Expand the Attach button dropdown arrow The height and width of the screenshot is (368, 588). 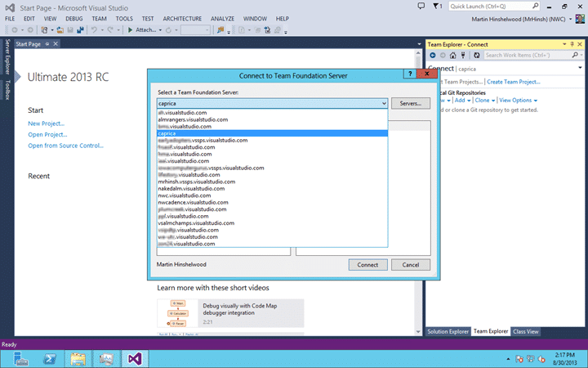click(x=160, y=30)
